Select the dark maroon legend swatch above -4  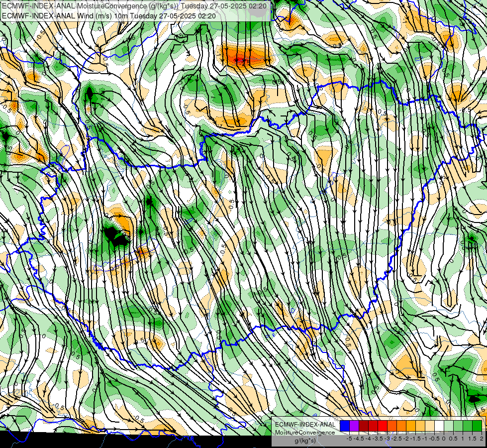(x=364, y=426)
